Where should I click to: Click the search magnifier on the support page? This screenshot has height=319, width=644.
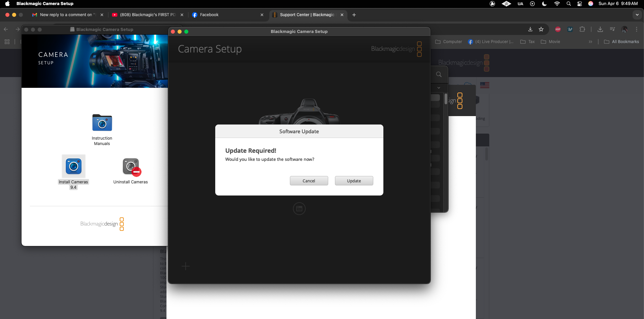point(439,74)
